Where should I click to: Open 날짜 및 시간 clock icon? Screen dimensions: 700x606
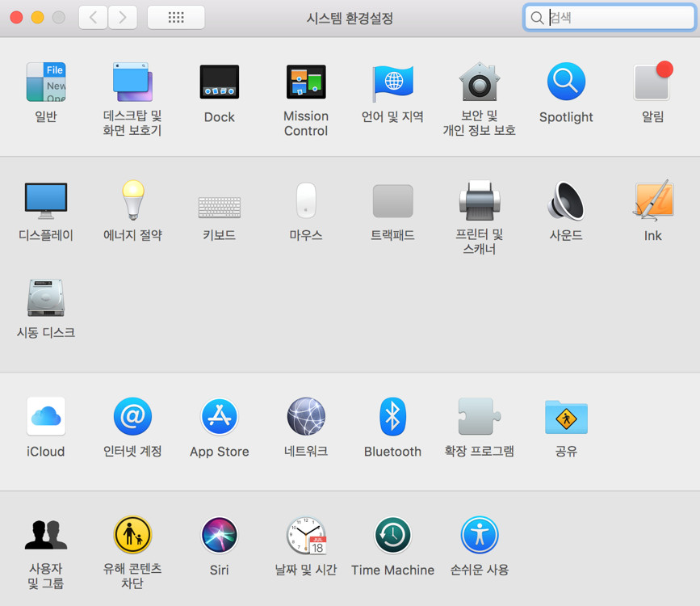click(x=306, y=536)
